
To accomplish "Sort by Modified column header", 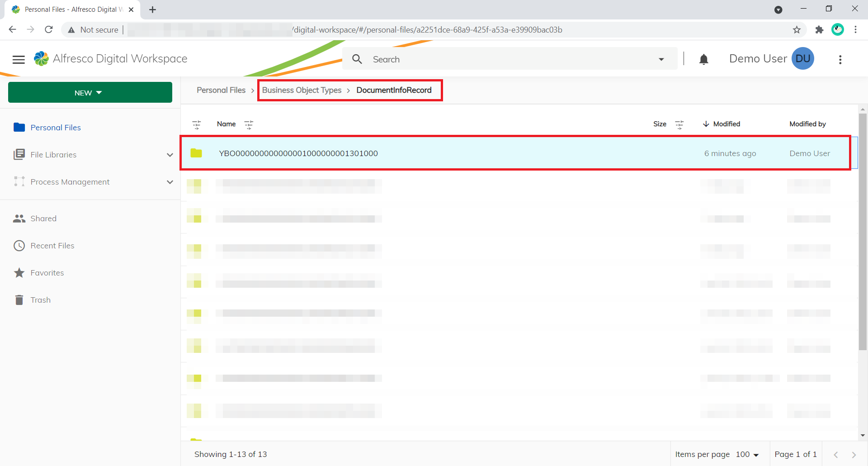I will [726, 124].
